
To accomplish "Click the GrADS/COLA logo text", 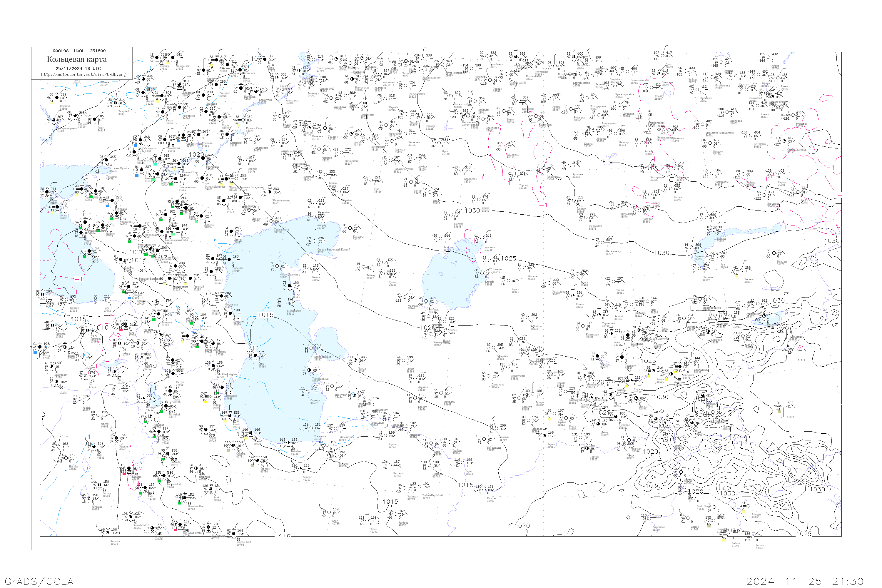I will click(39, 581).
